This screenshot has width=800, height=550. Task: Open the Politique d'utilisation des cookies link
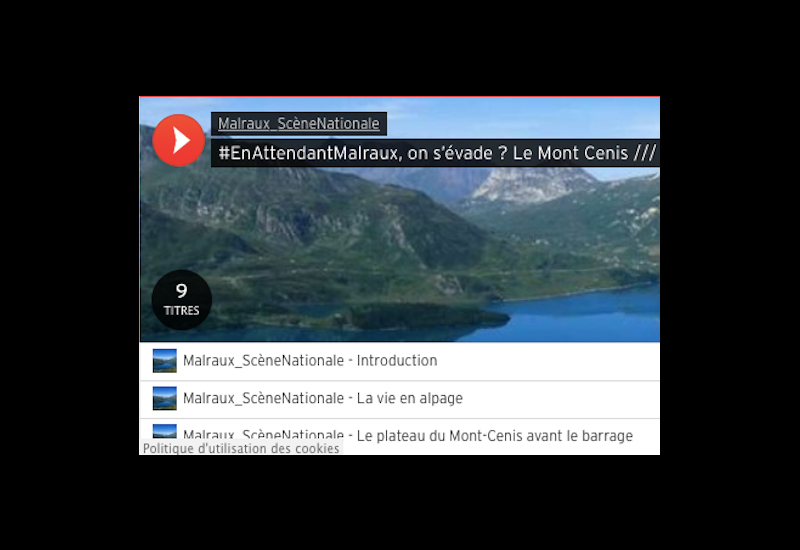click(241, 448)
